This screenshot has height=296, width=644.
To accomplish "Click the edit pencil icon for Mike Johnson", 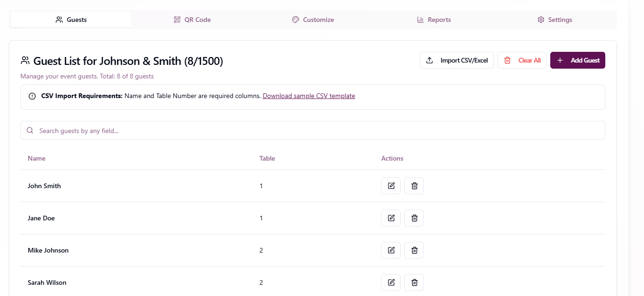I will [x=391, y=250].
